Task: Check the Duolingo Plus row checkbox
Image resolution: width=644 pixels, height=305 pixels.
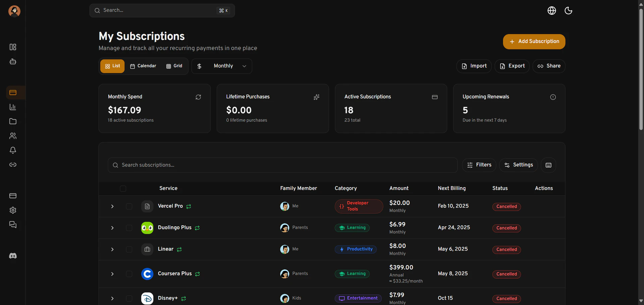Action: pyautogui.click(x=129, y=228)
